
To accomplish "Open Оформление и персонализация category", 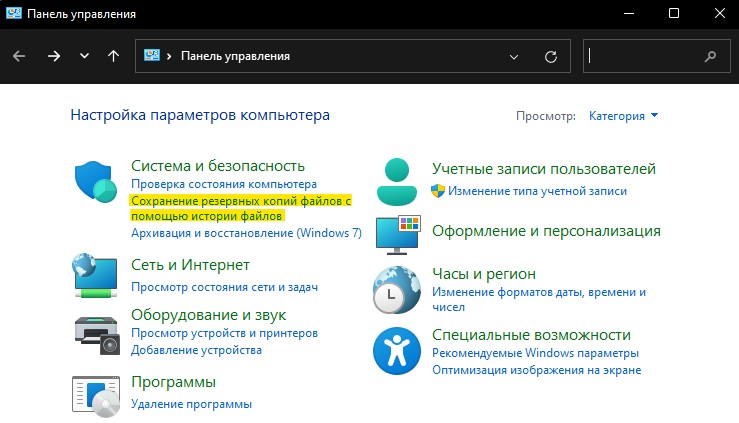I will tap(546, 231).
